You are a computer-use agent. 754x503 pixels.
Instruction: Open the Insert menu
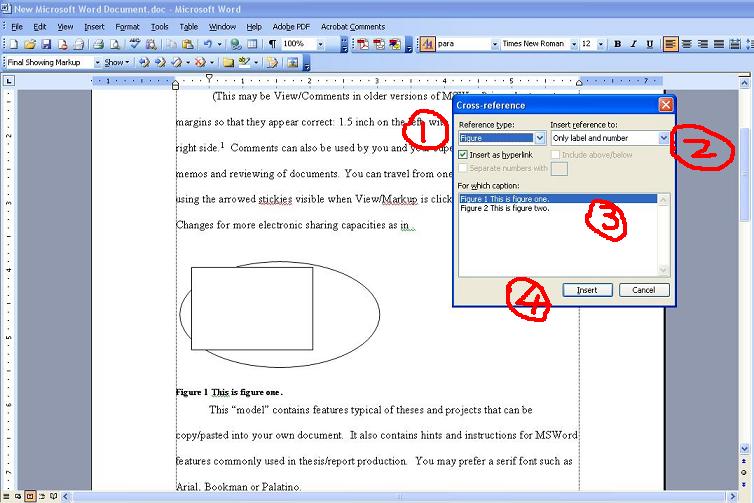point(94,27)
